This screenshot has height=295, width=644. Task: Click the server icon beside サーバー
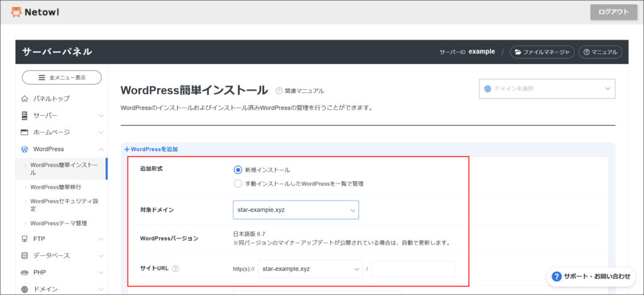tap(25, 116)
